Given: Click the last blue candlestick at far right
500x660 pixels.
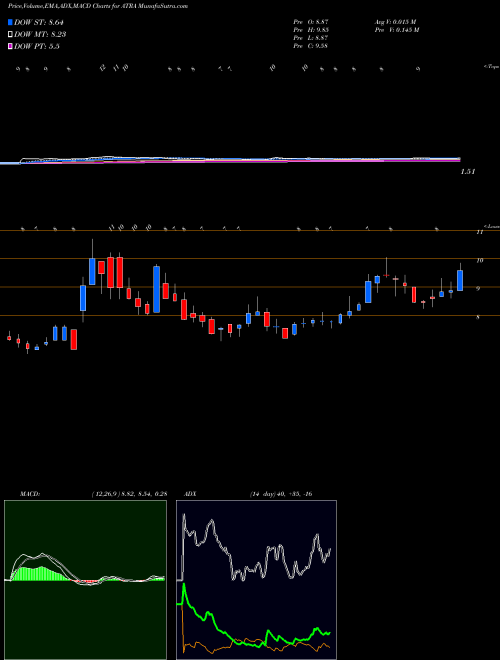Looking at the screenshot, I should click(460, 280).
